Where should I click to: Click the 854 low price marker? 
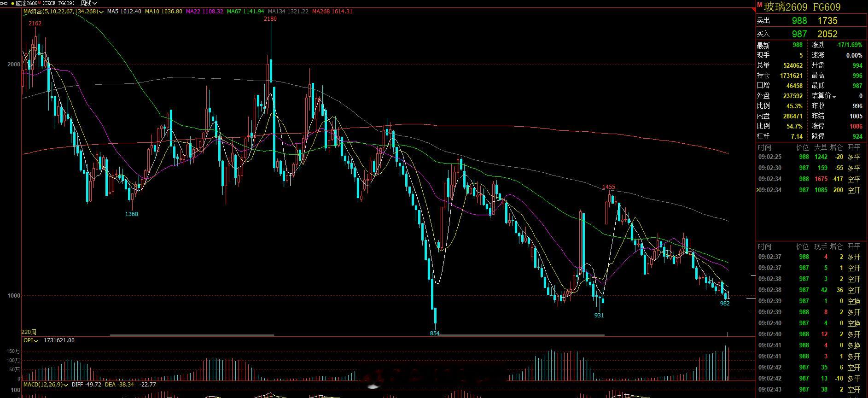point(435,333)
